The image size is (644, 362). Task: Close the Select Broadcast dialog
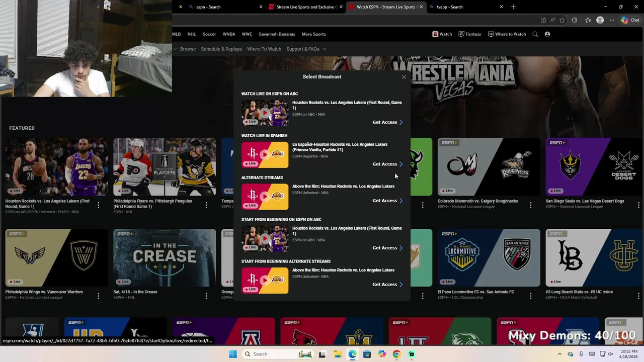pos(404,77)
